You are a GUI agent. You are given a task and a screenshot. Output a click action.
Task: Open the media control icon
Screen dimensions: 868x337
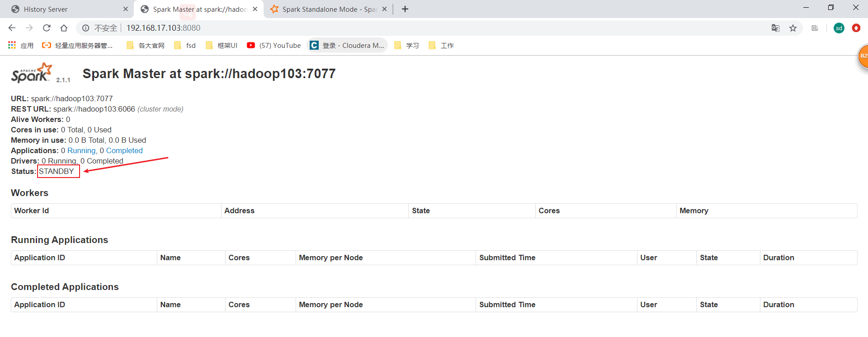pyautogui.click(x=815, y=28)
